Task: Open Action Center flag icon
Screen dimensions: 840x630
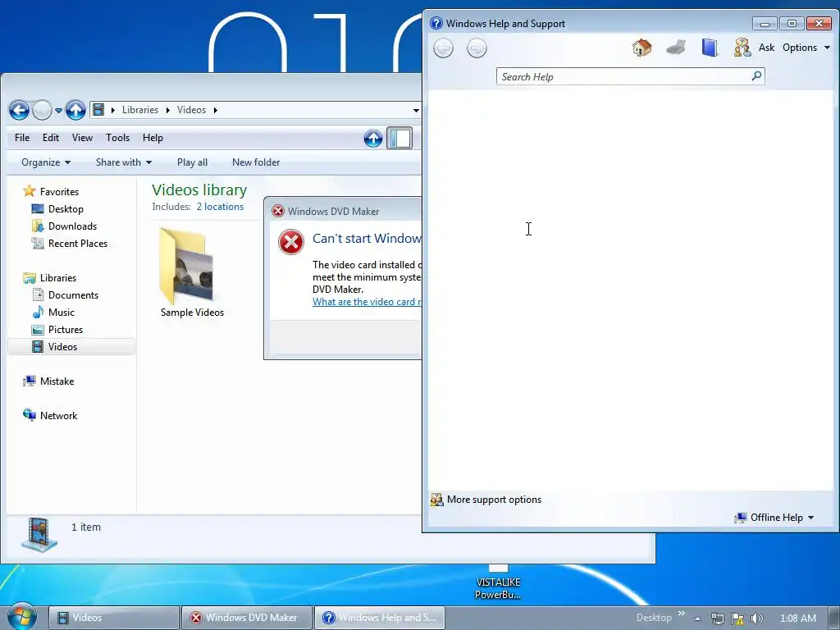Action: 737,619
